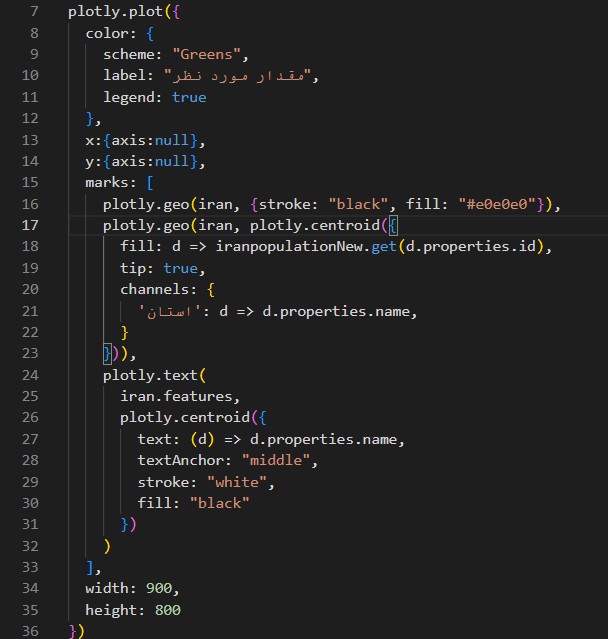Click the word 'legend' on line 11
This screenshot has height=639, width=608.
pyautogui.click(x=129, y=97)
